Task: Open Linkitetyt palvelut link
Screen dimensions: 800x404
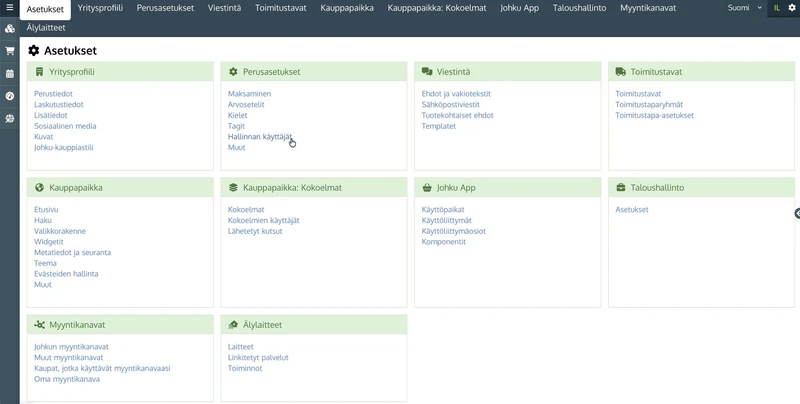Action: [258, 358]
